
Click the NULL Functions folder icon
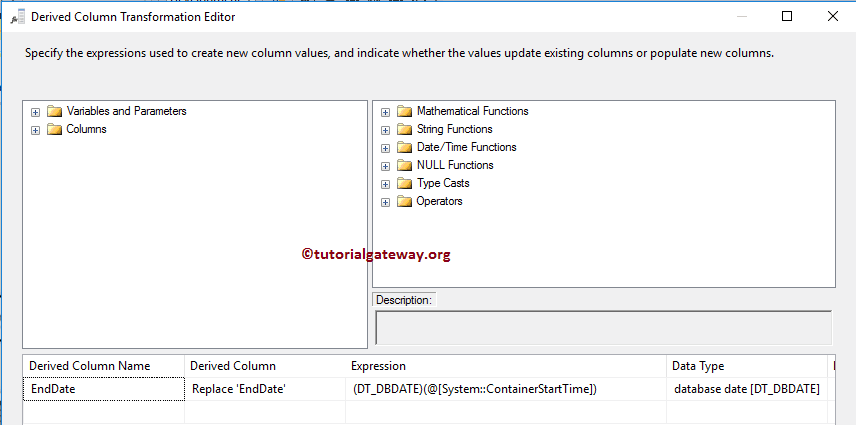tap(404, 166)
